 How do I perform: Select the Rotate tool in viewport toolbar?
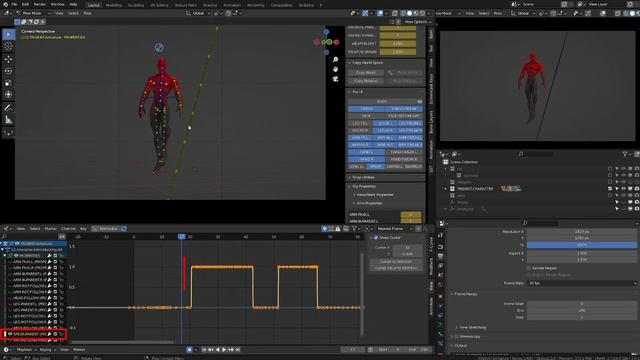point(8,71)
